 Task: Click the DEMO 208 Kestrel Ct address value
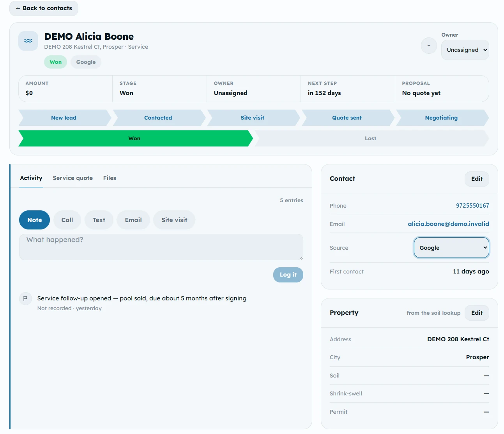pyautogui.click(x=458, y=339)
